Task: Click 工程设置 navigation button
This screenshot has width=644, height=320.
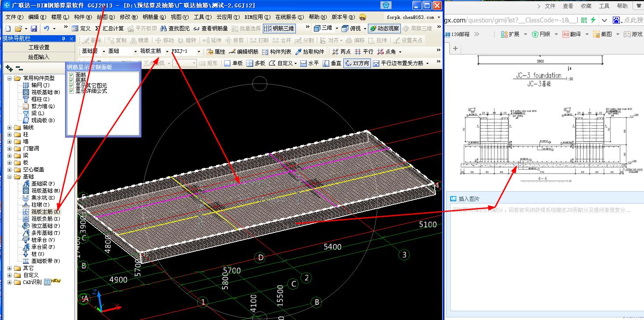Action: coord(39,47)
